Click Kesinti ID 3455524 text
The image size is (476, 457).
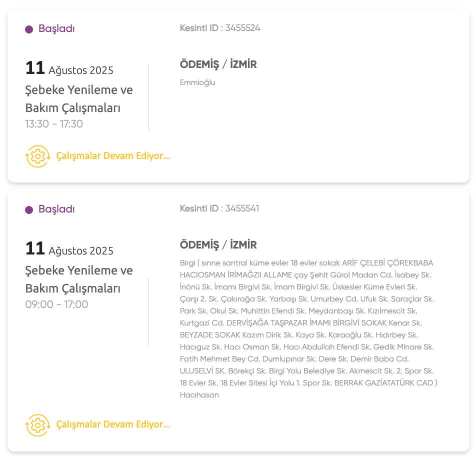click(x=220, y=28)
